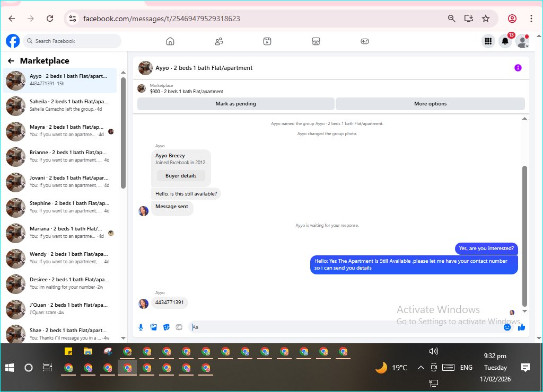Open the Wendy conversation
Viewport: 543px width, 392px height.
click(x=60, y=258)
